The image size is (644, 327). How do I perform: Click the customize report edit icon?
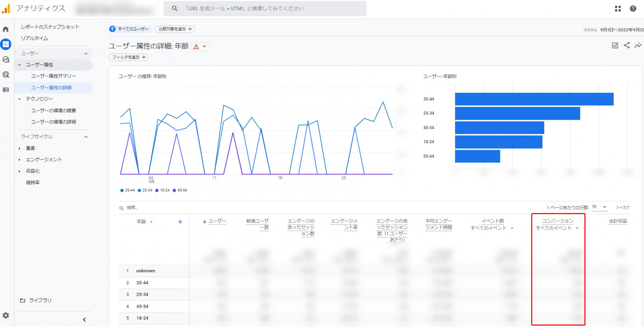[x=615, y=45]
